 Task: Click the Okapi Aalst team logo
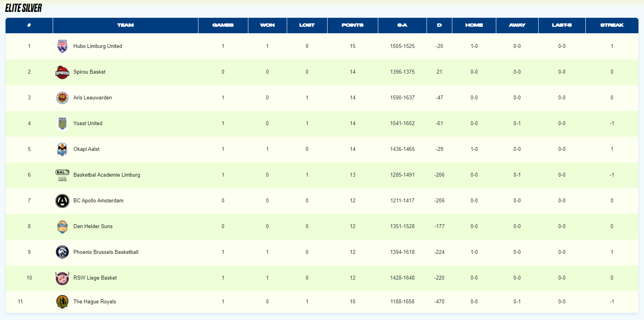pyautogui.click(x=62, y=149)
